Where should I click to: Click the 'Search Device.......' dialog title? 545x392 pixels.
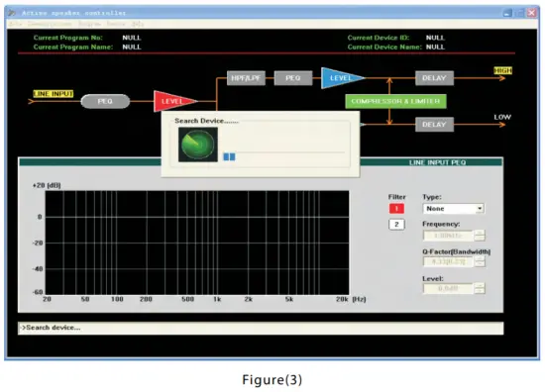(x=206, y=121)
